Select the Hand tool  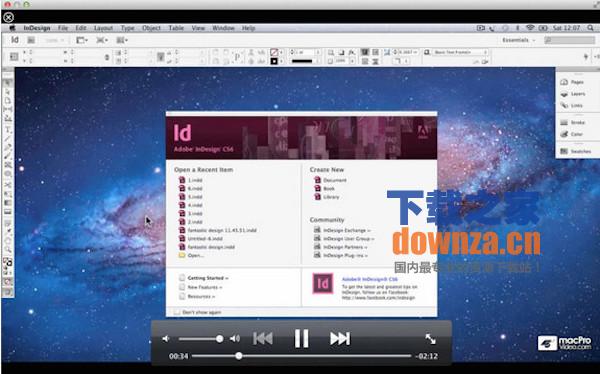8,240
